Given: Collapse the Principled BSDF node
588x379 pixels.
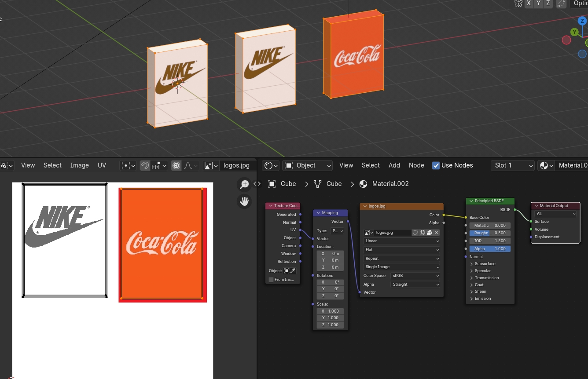Looking at the screenshot, I should point(470,201).
